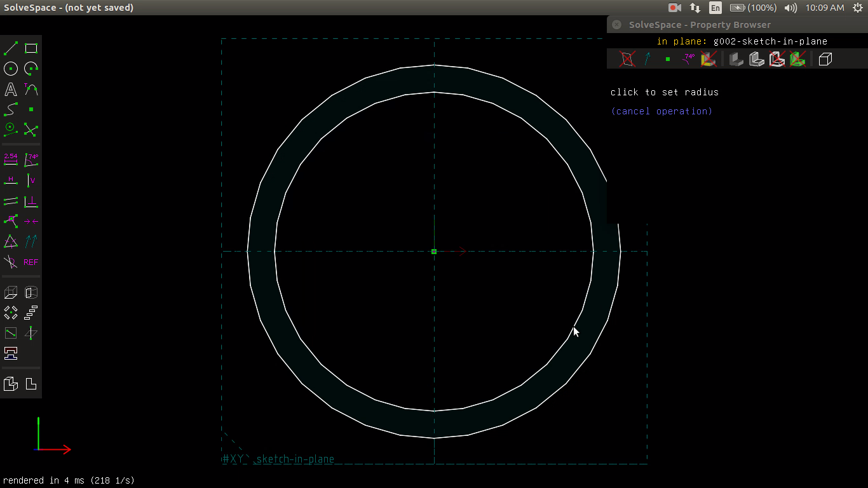868x488 pixels.
Task: Toggle points visibility green square icon
Action: (x=668, y=59)
